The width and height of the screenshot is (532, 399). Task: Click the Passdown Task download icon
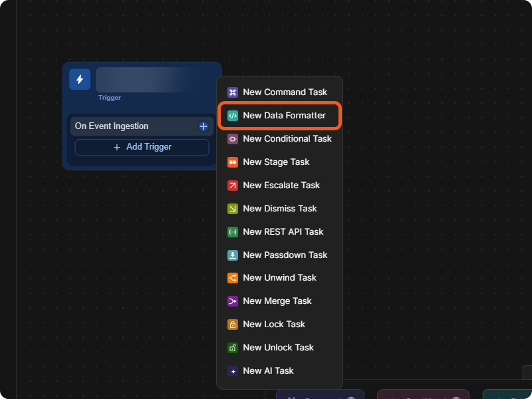point(232,255)
